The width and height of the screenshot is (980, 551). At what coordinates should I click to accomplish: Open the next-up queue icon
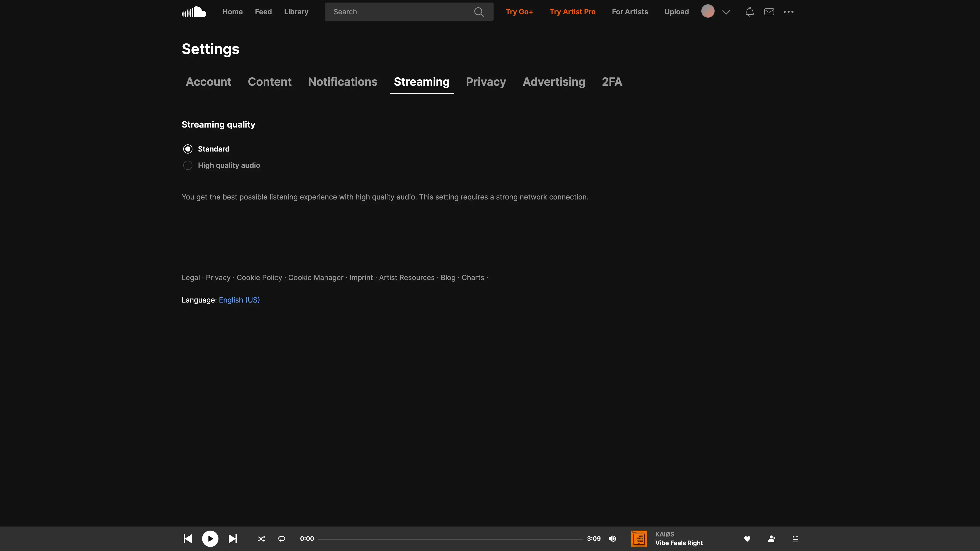[x=795, y=539]
